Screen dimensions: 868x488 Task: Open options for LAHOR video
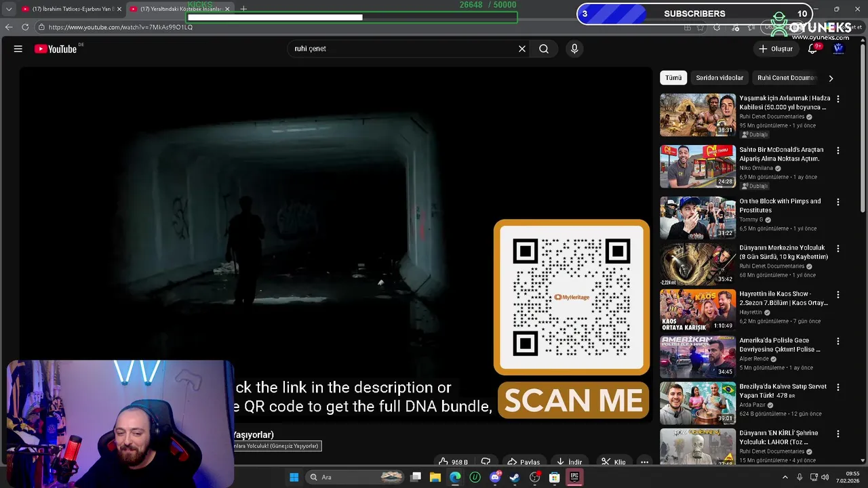click(x=838, y=434)
